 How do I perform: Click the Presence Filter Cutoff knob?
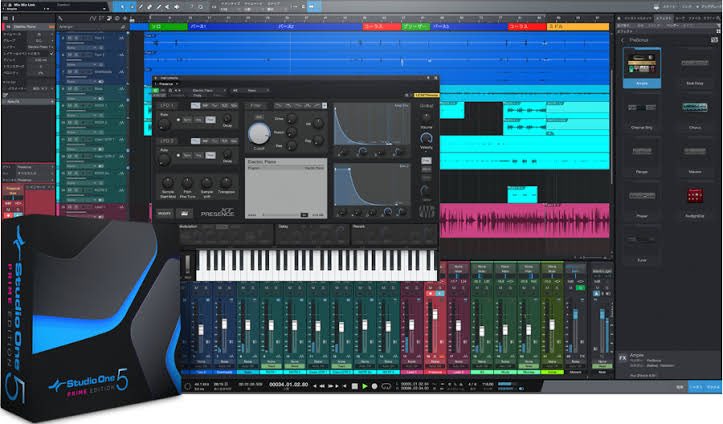(259, 134)
